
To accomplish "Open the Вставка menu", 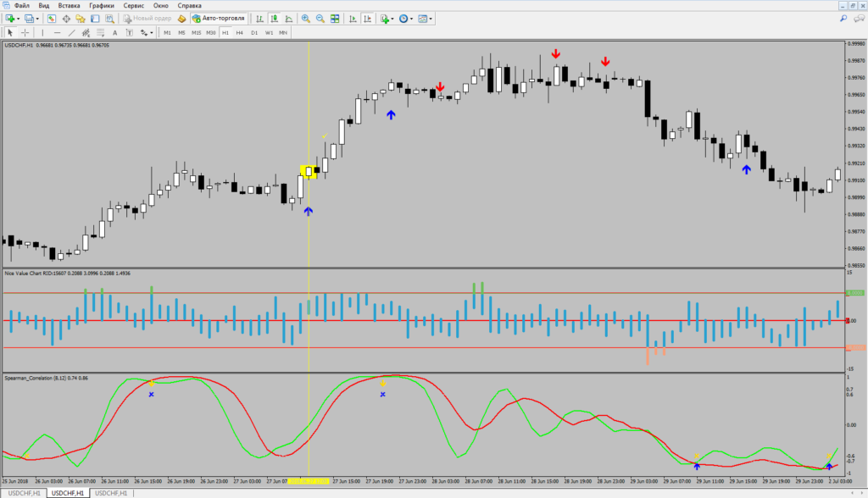I will coord(70,6).
